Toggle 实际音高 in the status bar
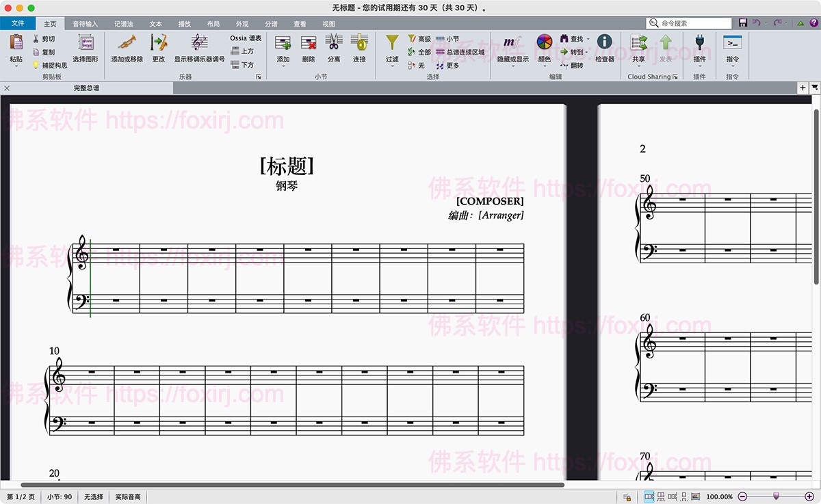Screen dimensions: 821x504 (127, 496)
